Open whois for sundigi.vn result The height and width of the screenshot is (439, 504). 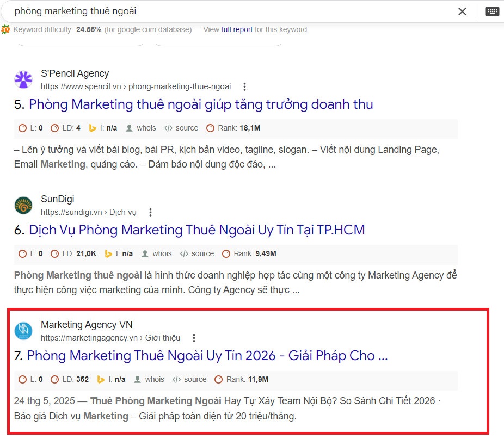pyautogui.click(x=157, y=254)
